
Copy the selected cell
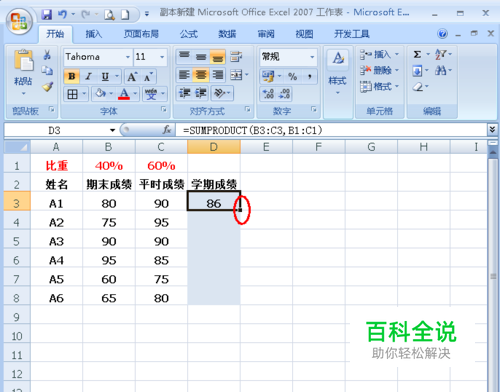47,70
